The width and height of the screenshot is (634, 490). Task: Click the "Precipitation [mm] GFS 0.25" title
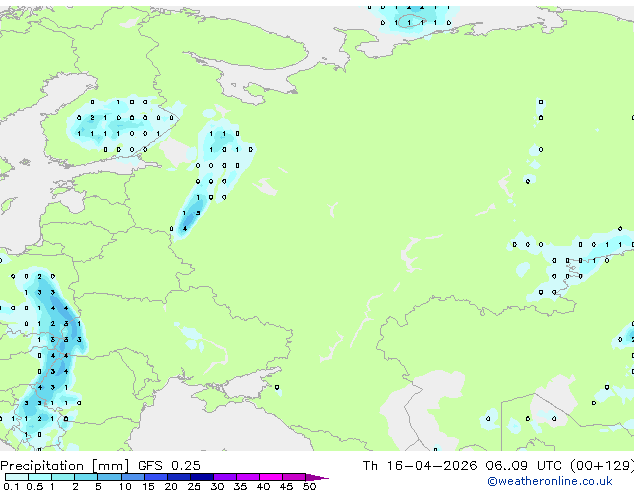pyautogui.click(x=100, y=466)
